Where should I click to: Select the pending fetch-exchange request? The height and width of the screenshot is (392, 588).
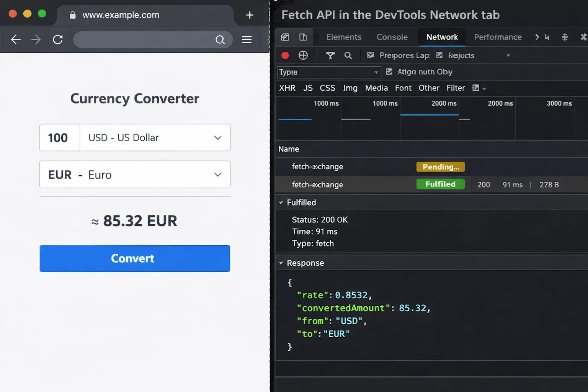[x=317, y=167]
